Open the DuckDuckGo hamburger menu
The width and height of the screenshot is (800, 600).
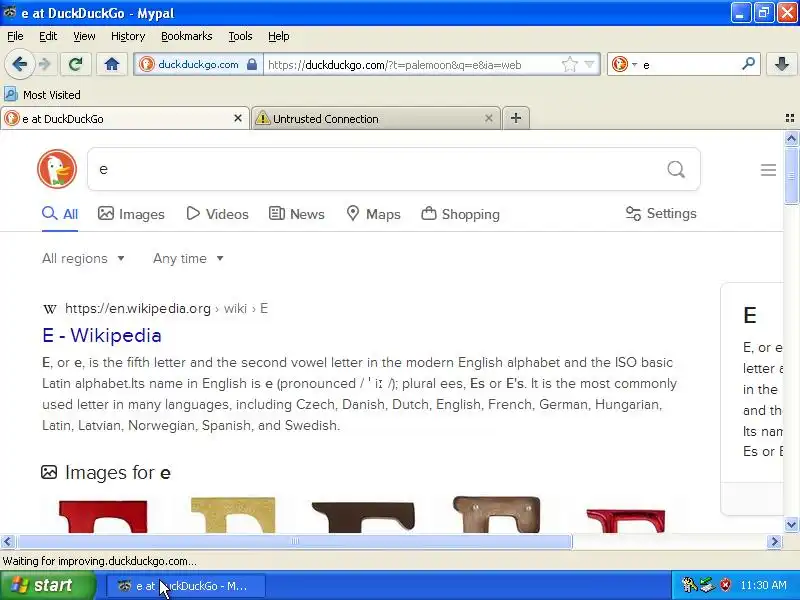(768, 170)
